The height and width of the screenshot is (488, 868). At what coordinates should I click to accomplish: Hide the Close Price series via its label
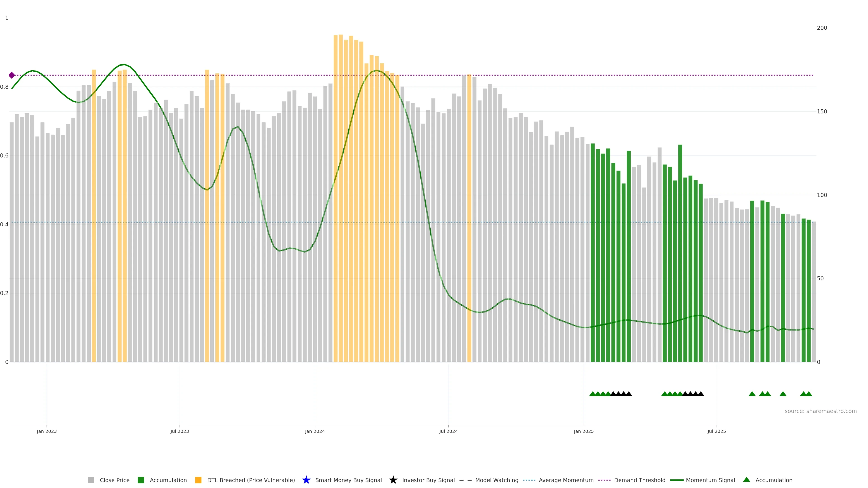coord(115,480)
